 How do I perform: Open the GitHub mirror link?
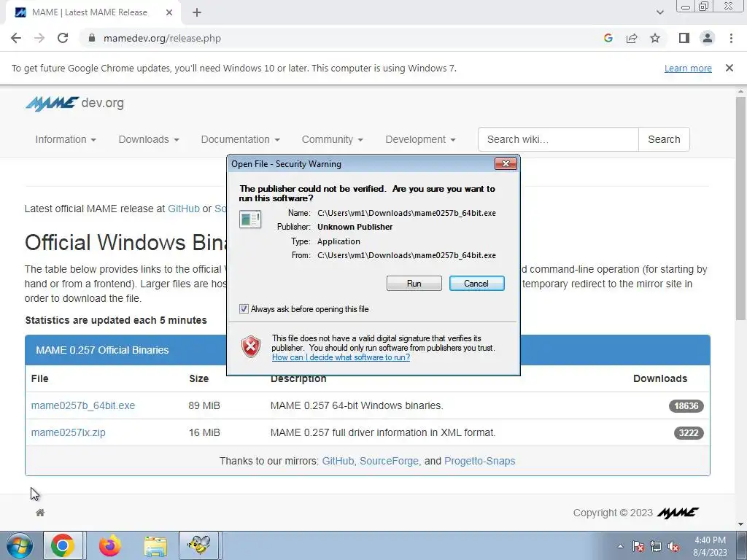click(x=338, y=461)
